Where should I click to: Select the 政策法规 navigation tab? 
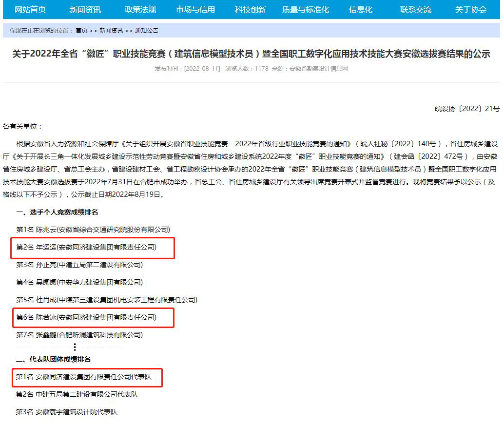pos(140,9)
